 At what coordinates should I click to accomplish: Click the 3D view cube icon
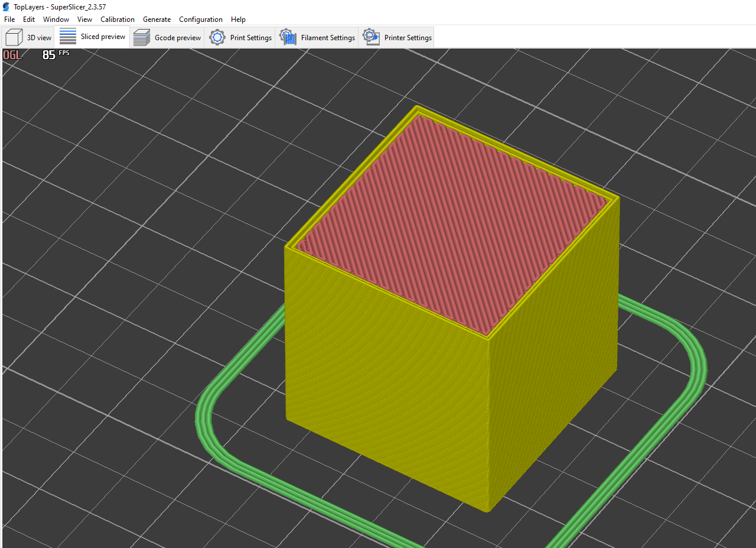click(14, 37)
